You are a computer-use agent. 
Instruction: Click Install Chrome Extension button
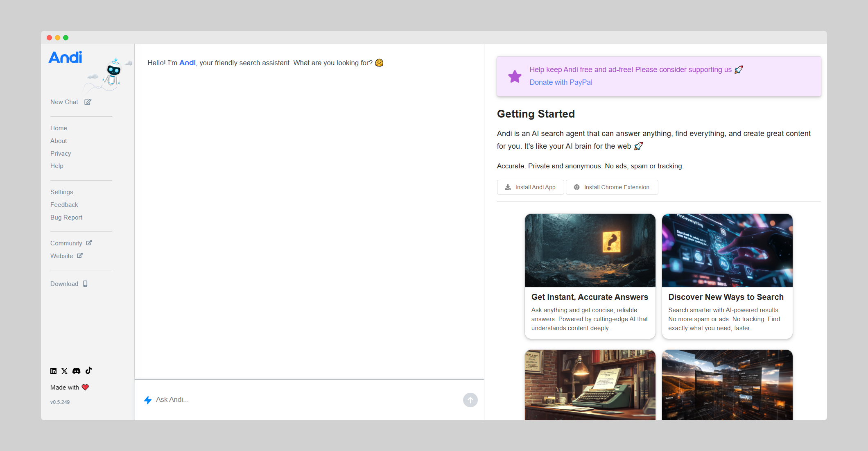pyautogui.click(x=612, y=187)
